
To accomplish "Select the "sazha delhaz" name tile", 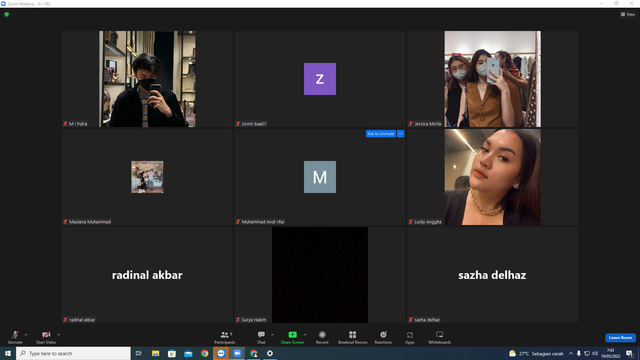I will pos(492,275).
